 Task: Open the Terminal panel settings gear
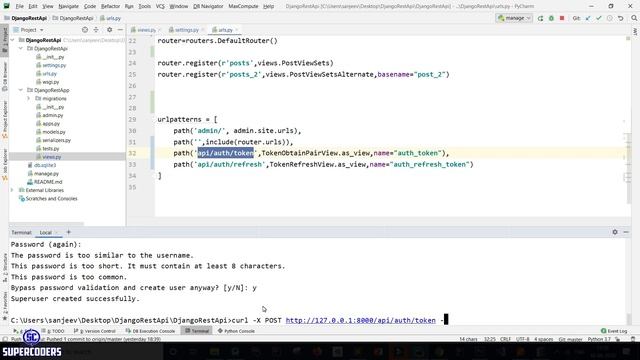coord(615,232)
